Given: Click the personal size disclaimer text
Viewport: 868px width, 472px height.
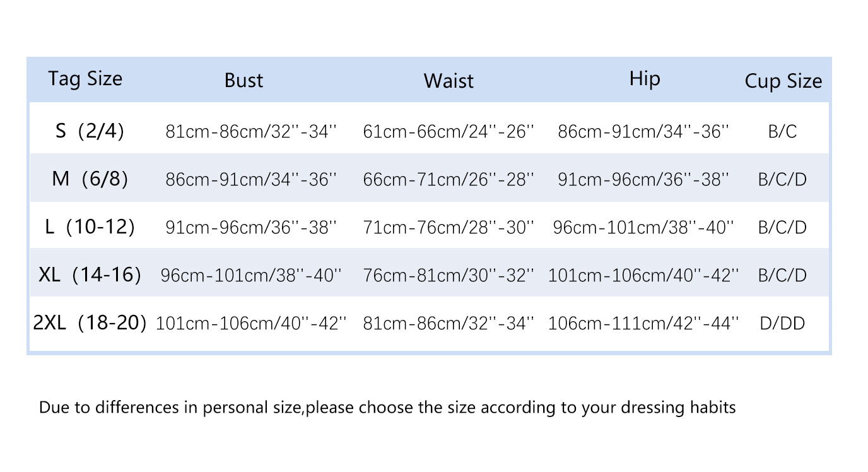Looking at the screenshot, I should 387,408.
